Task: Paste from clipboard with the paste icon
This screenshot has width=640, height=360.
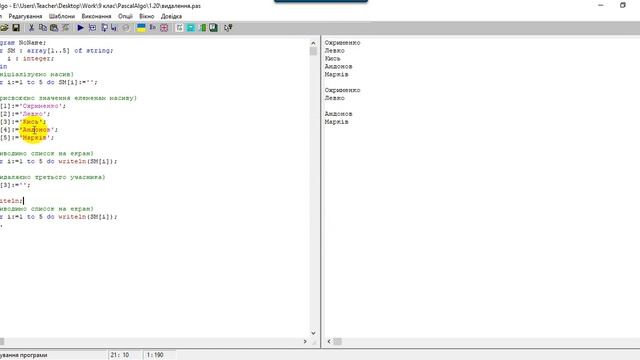Action: tap(54, 28)
